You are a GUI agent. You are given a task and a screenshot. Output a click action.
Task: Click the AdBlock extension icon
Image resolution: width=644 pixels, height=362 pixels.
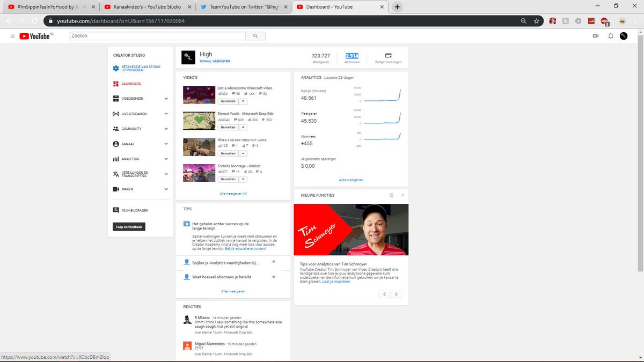pos(604,21)
